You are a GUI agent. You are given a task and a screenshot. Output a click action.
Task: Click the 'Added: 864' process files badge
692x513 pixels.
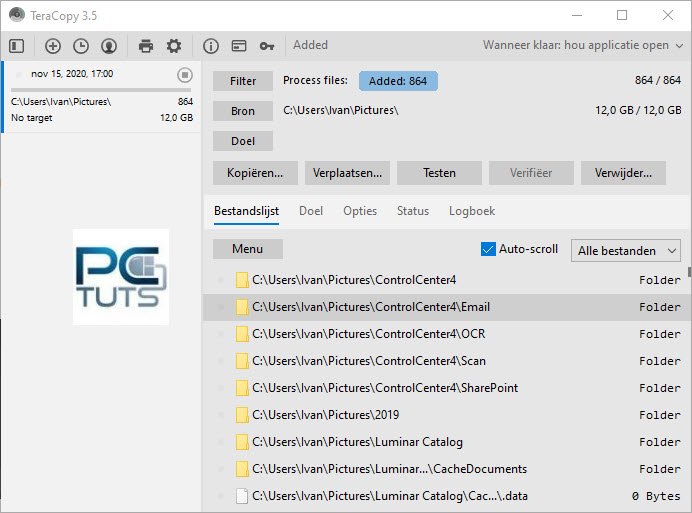398,81
